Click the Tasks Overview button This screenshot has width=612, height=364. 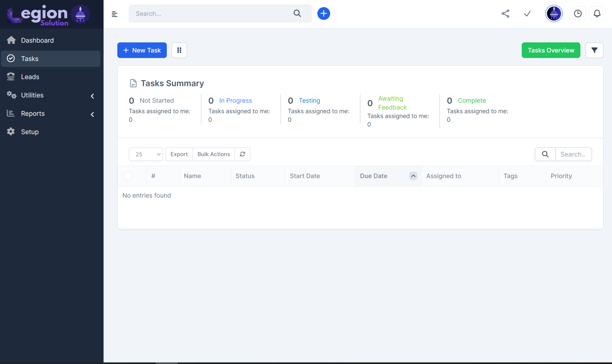tap(551, 50)
